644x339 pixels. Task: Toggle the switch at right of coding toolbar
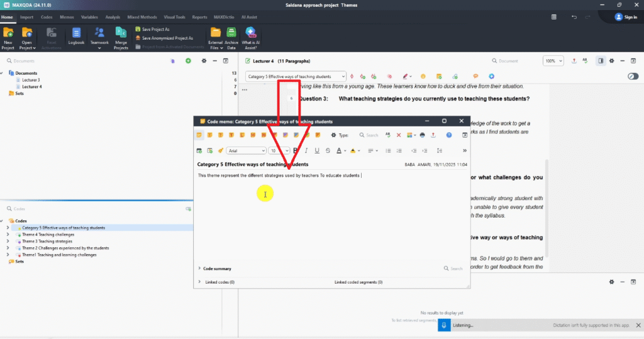coord(633,77)
